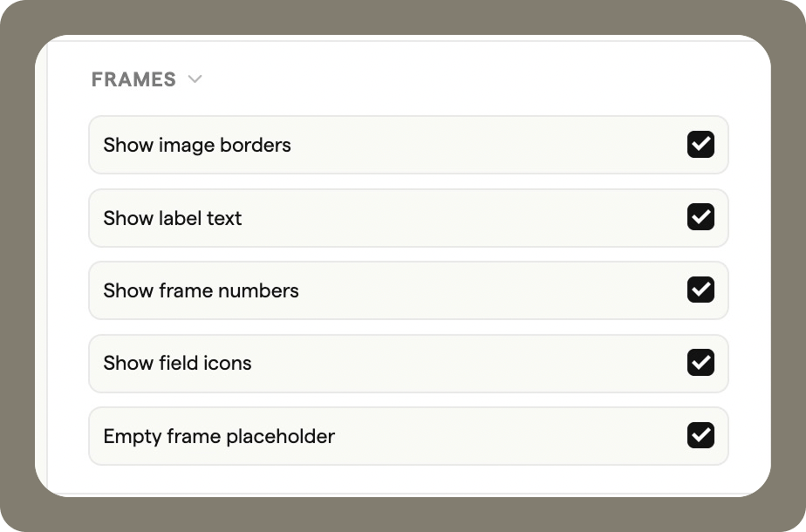
Task: Click the Show label text row
Action: [x=349, y=218]
